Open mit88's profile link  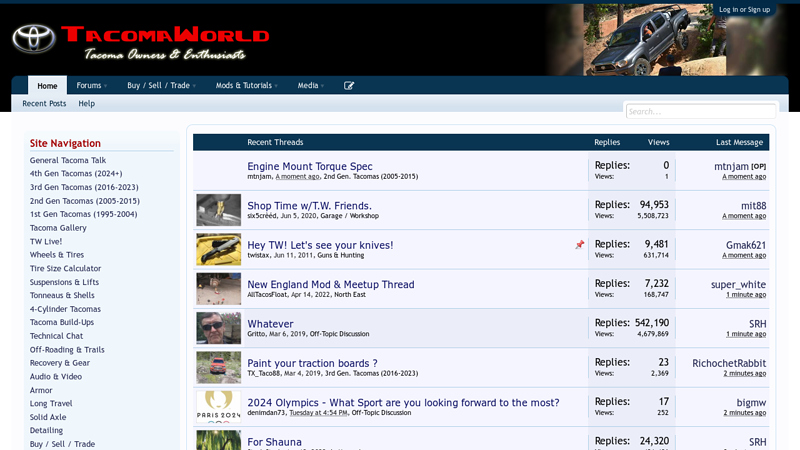(x=754, y=206)
